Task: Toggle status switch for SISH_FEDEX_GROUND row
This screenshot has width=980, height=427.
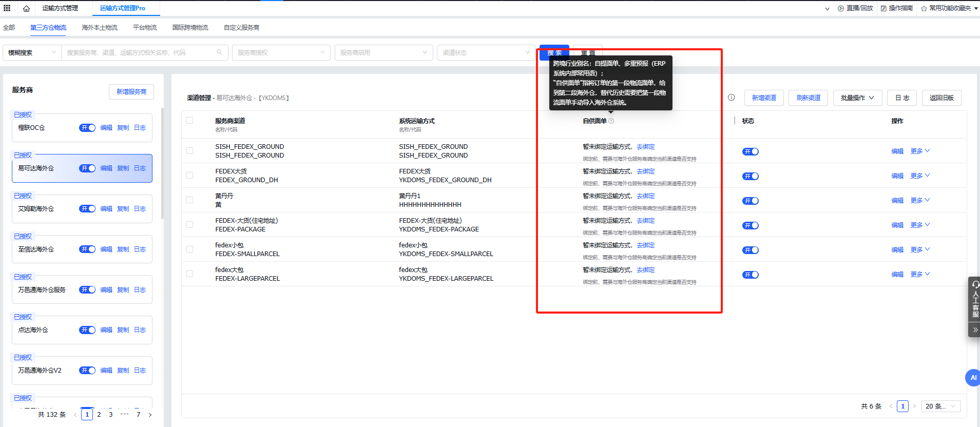Action: (751, 151)
